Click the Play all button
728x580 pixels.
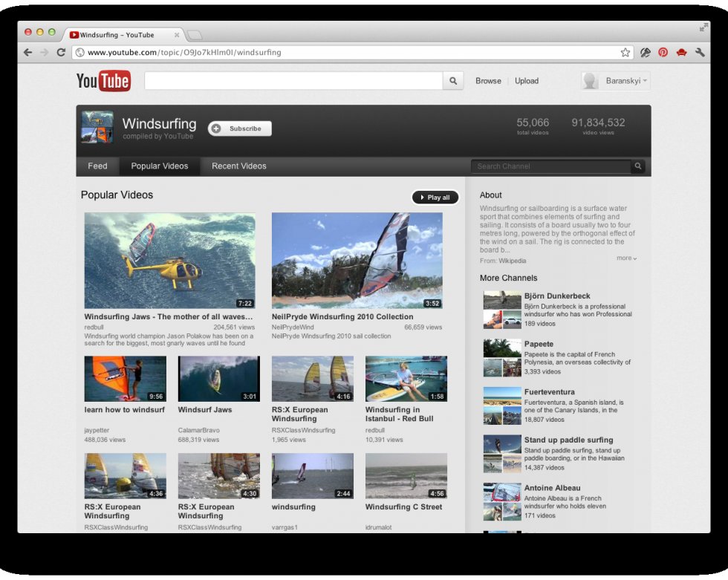tap(435, 198)
